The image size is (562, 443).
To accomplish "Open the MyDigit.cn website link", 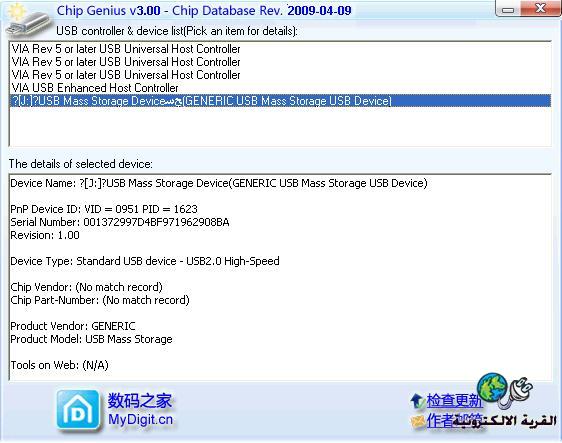I will pyautogui.click(x=140, y=419).
